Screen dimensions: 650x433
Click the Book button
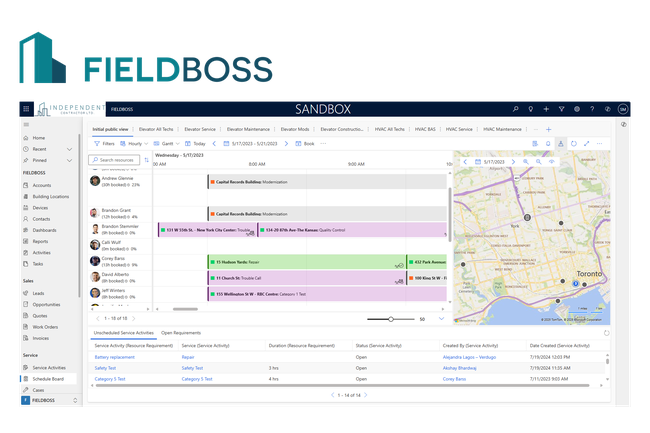pos(305,143)
